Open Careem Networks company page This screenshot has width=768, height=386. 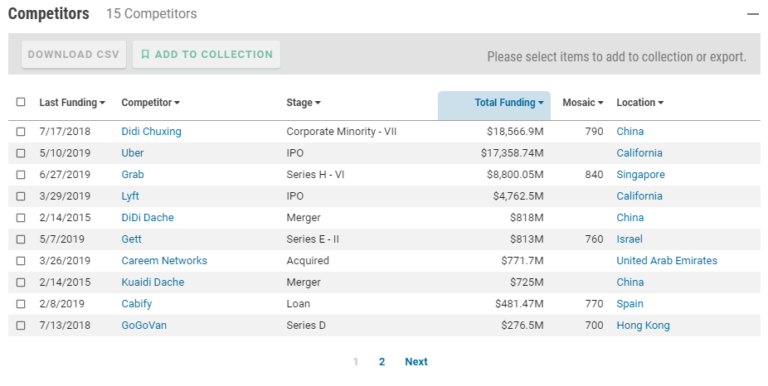point(164,261)
